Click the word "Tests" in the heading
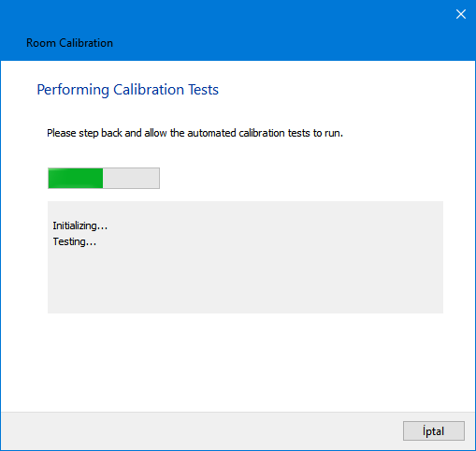 pos(203,90)
